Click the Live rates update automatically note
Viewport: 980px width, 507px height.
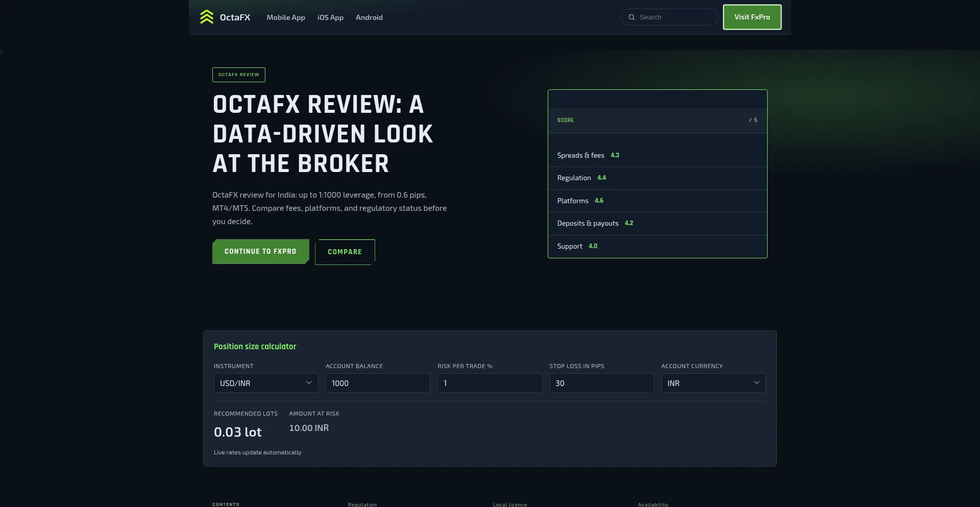click(258, 452)
